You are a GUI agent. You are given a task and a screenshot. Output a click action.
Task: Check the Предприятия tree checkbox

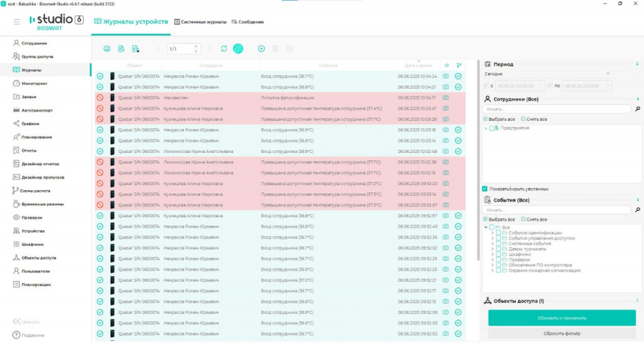[492, 128]
